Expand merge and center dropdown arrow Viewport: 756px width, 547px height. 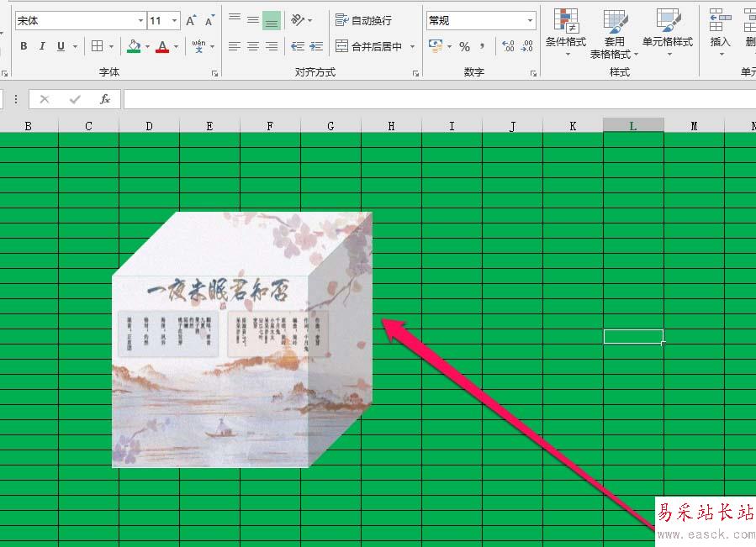pos(413,47)
